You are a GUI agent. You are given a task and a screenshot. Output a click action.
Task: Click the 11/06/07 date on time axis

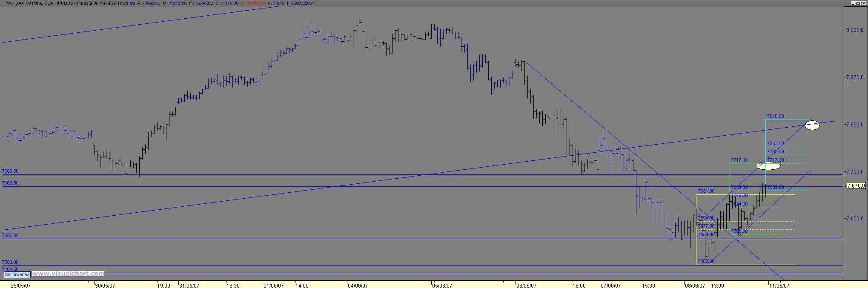pos(779,285)
